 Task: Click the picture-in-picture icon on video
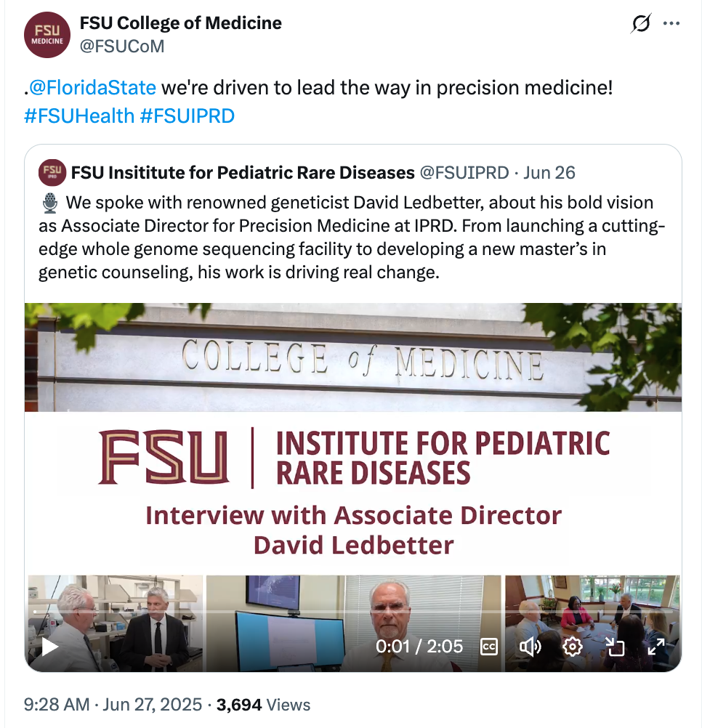tap(615, 646)
